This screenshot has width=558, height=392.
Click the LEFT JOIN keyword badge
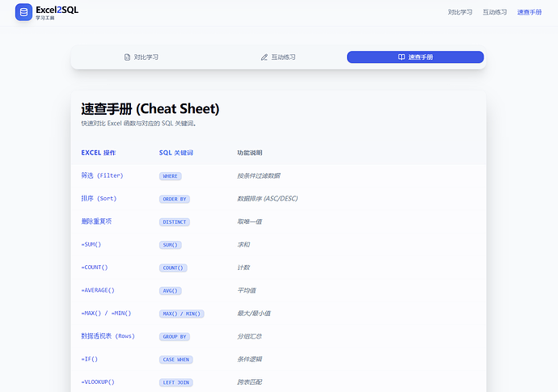point(175,382)
